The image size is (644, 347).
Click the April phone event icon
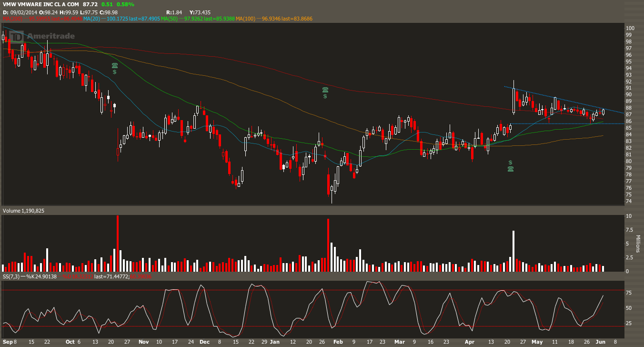pyautogui.click(x=510, y=169)
